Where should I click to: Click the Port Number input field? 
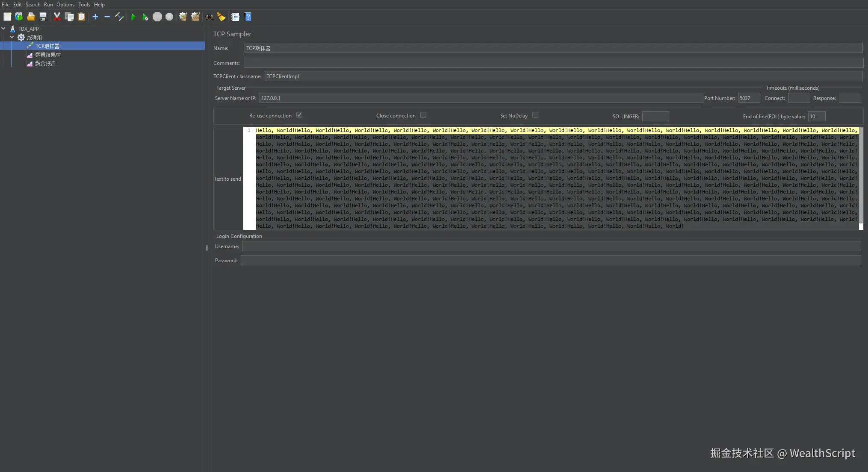[749, 98]
